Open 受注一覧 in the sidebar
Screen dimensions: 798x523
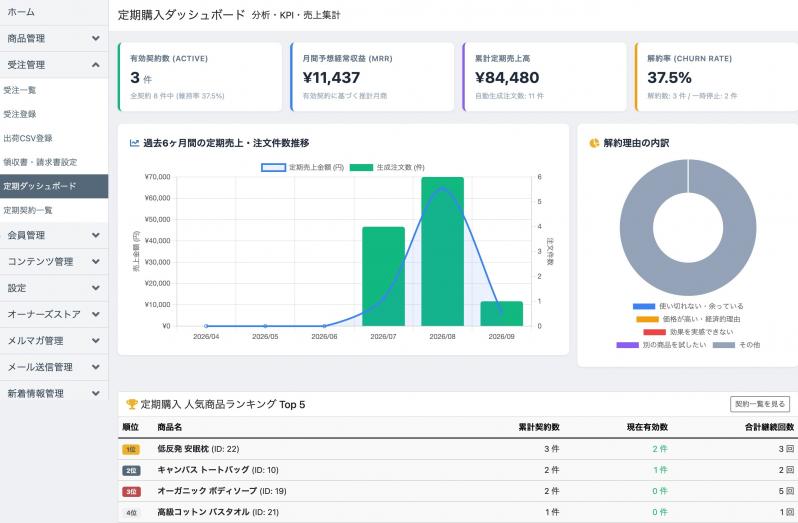pos(54,90)
